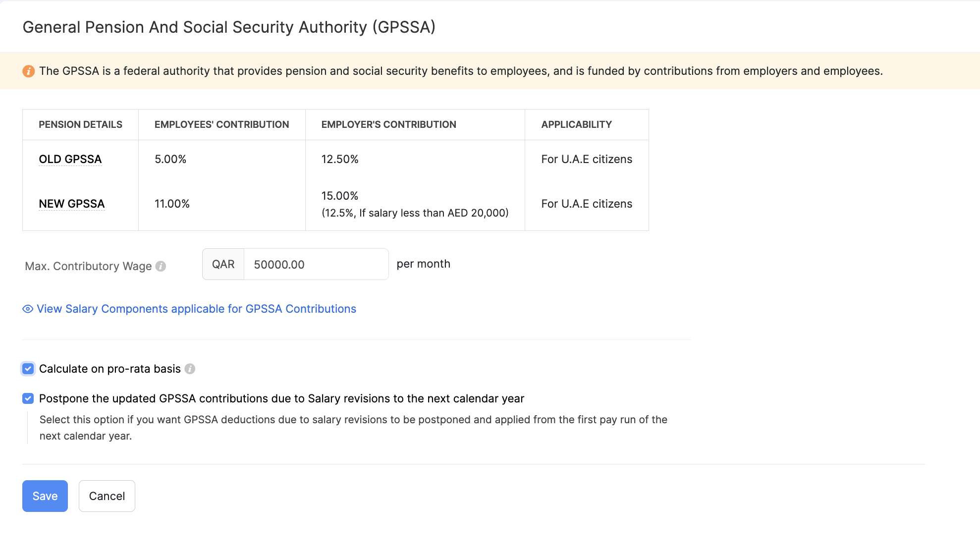Enable Calculate on pro-rata basis checkbox
The height and width of the screenshot is (558, 980).
pyautogui.click(x=28, y=369)
